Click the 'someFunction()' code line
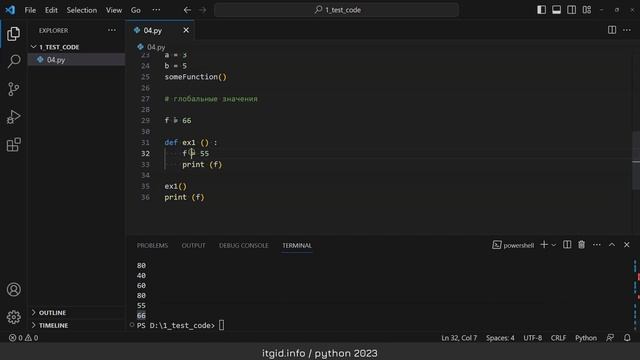Screen dimensions: 640x360 (x=196, y=77)
